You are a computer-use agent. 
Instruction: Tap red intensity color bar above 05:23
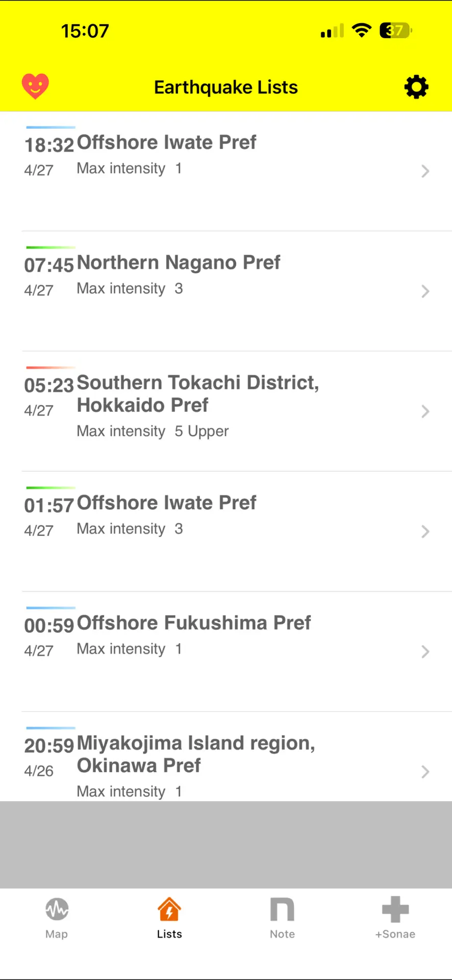(x=50, y=367)
